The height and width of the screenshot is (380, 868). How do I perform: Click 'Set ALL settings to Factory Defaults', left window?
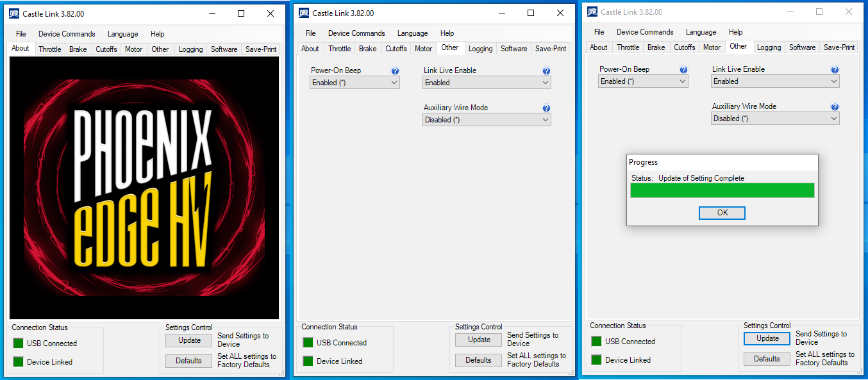point(247,361)
